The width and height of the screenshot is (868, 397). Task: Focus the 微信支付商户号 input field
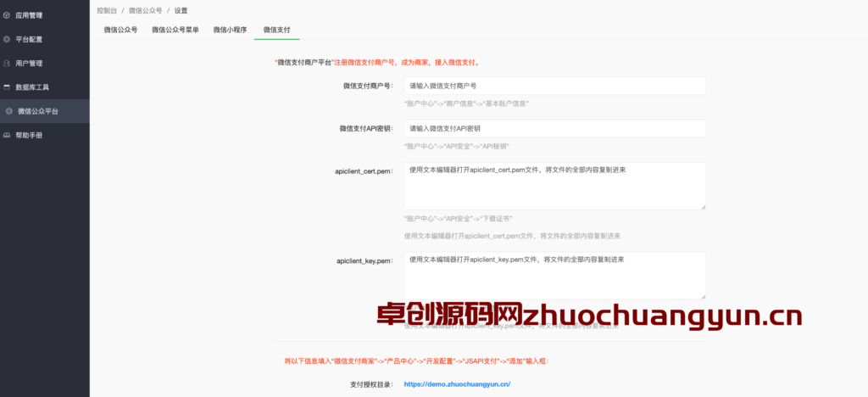click(555, 86)
